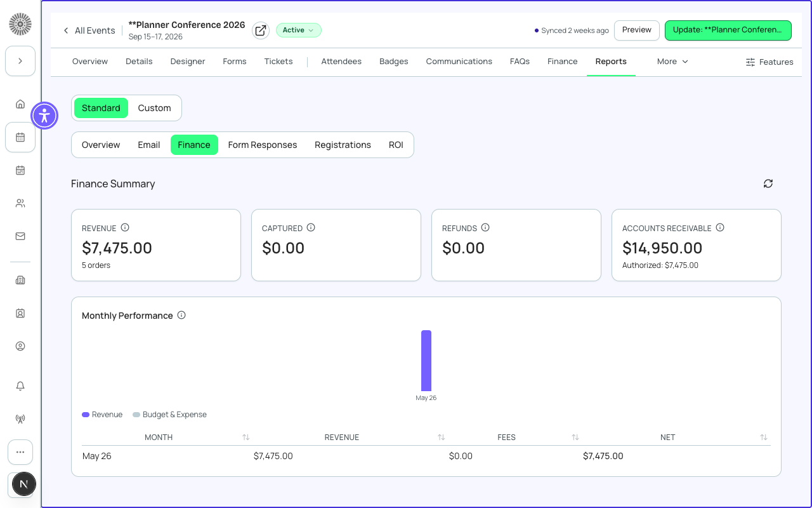Open Home from the sidebar
The width and height of the screenshot is (812, 508).
point(20,104)
